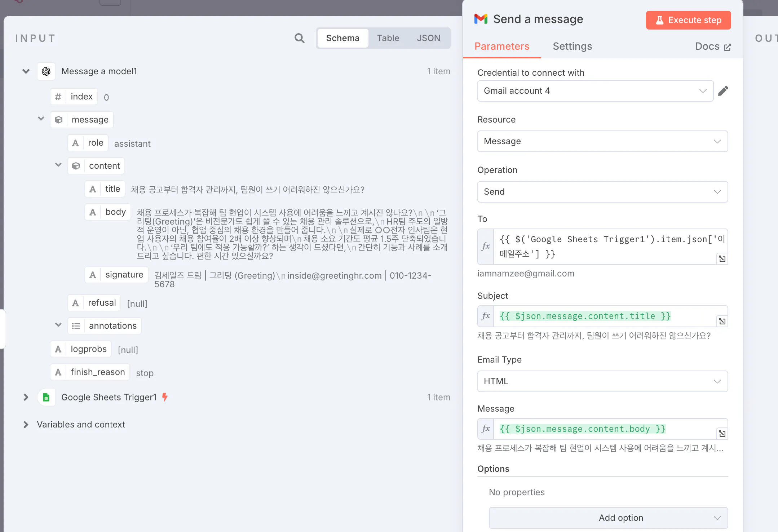Click the string type icon beside role

75,143
